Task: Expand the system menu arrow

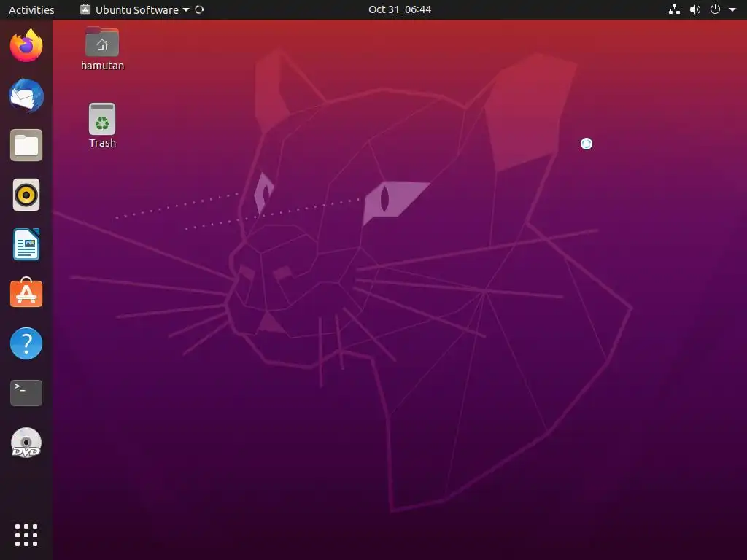Action: (732, 9)
